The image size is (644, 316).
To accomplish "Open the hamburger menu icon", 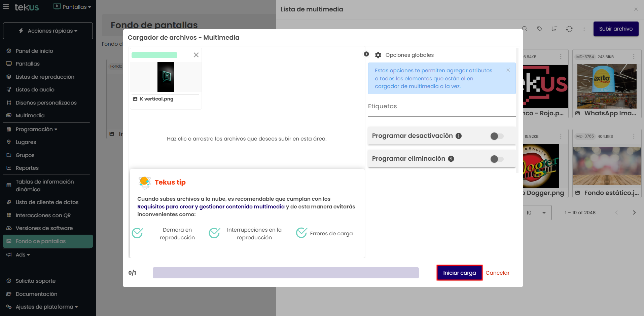I will (x=6, y=7).
